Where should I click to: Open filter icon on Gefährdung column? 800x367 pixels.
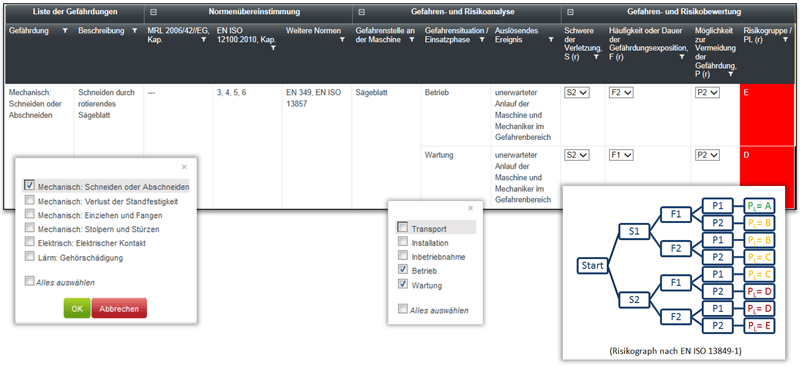65,31
